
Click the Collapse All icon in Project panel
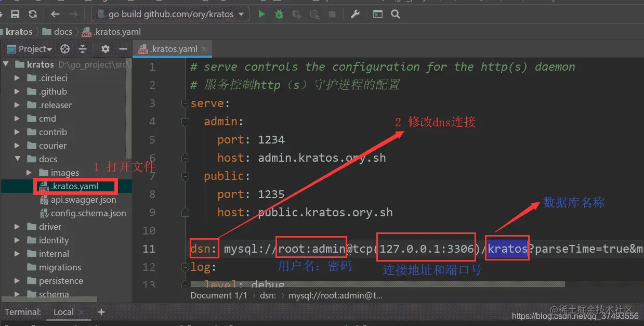[83, 49]
